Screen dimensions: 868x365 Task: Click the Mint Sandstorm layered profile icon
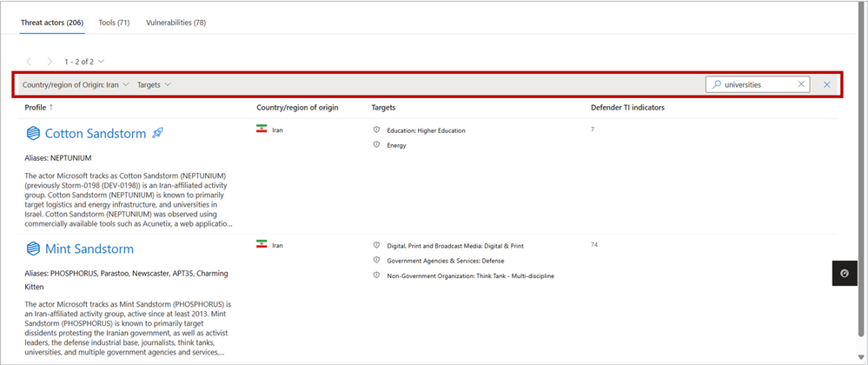(x=34, y=249)
